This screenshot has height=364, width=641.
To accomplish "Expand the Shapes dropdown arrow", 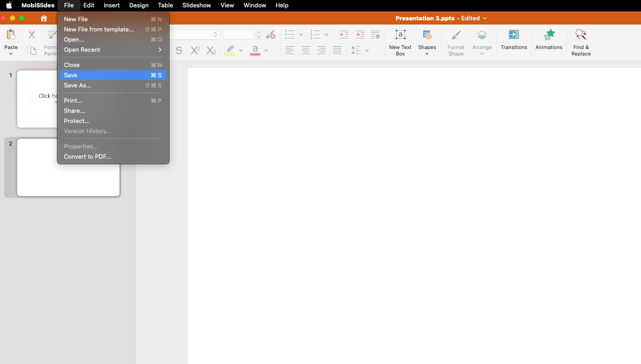I will [x=427, y=54].
